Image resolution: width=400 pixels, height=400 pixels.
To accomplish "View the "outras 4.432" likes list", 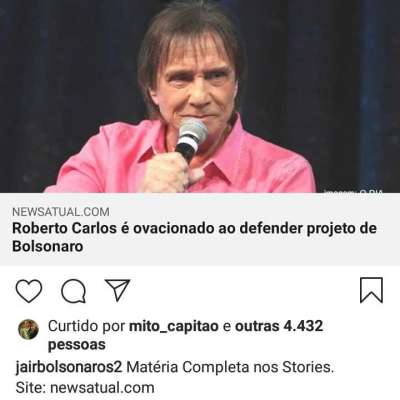I will click(279, 326).
